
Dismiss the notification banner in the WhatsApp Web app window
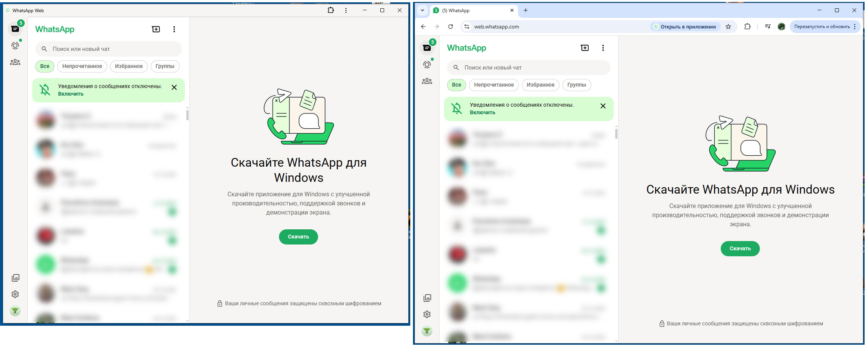coord(174,87)
